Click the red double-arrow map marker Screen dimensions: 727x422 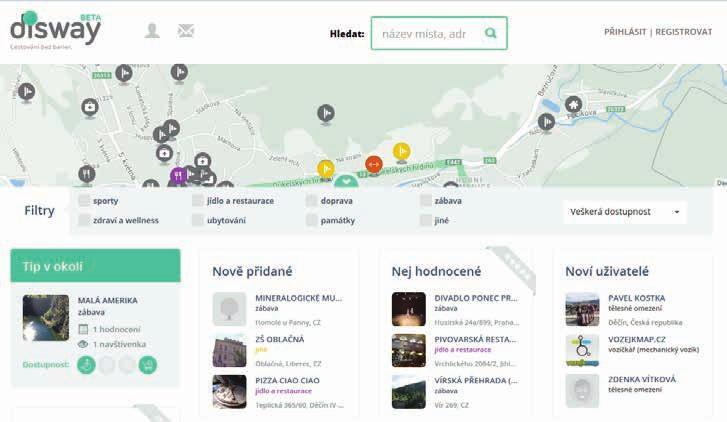pos(374,164)
